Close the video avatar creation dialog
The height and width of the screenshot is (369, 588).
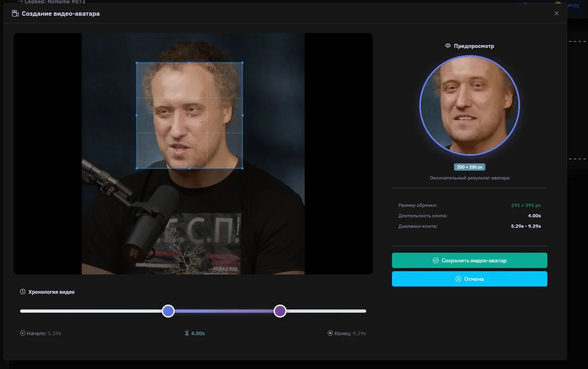pos(556,14)
